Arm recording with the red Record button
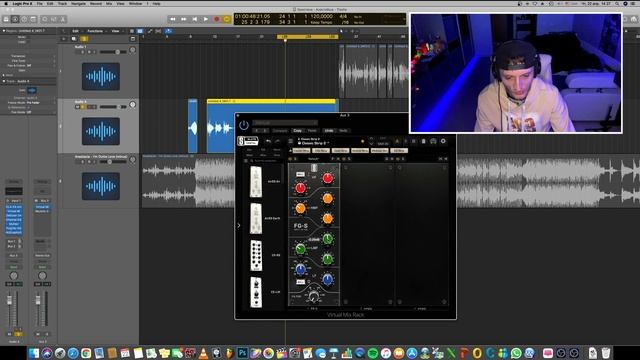The image size is (640, 360). (x=217, y=19)
